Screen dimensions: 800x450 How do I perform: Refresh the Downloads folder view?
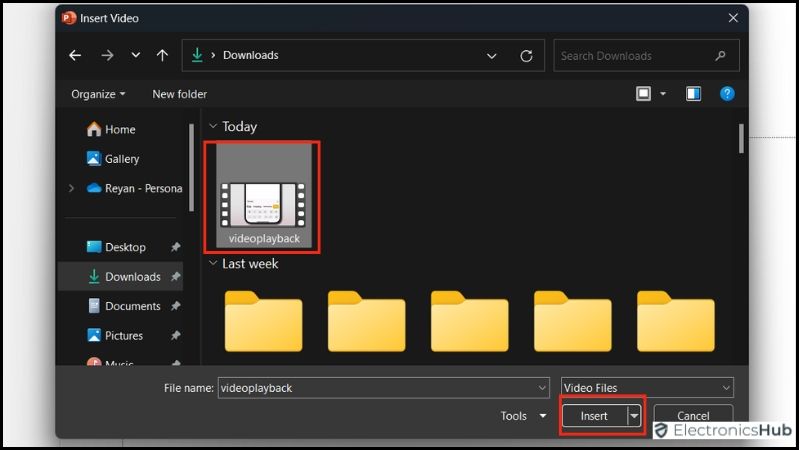tap(526, 56)
